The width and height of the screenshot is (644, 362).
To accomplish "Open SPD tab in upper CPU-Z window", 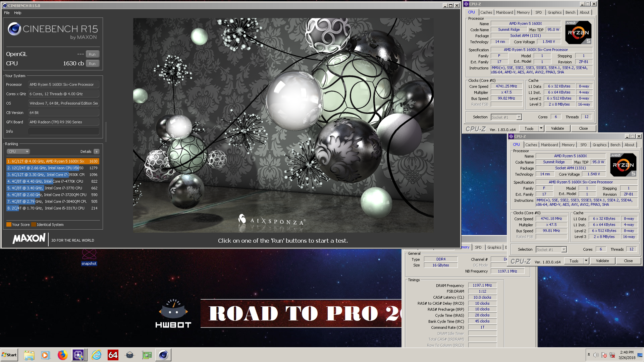I will (x=538, y=12).
